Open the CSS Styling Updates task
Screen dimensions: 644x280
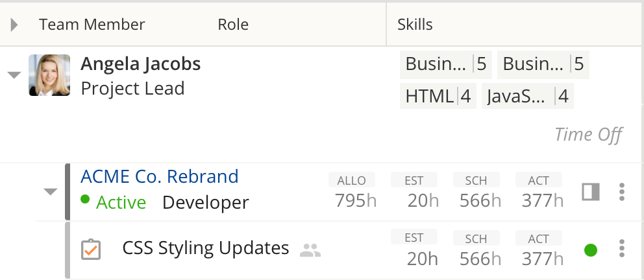[206, 248]
